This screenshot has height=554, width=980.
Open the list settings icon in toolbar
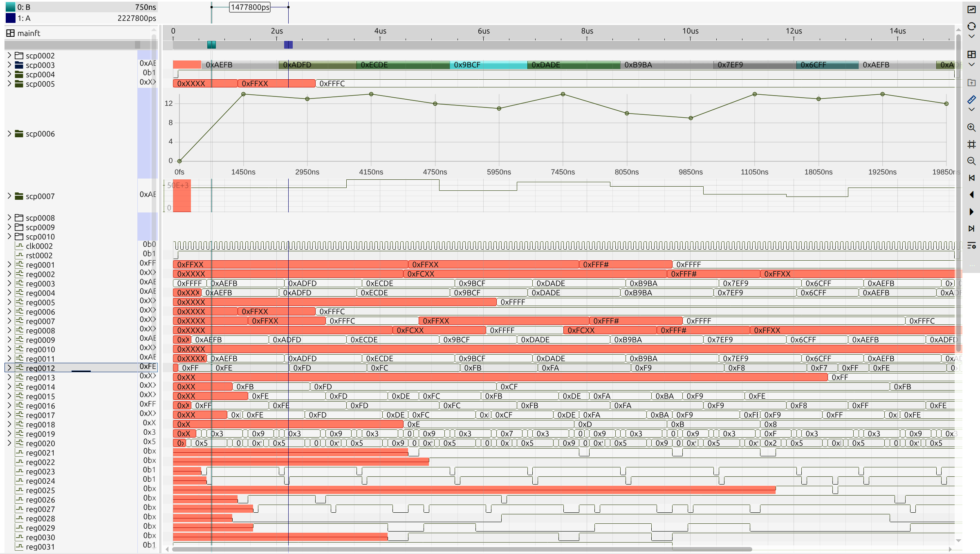pyautogui.click(x=971, y=246)
